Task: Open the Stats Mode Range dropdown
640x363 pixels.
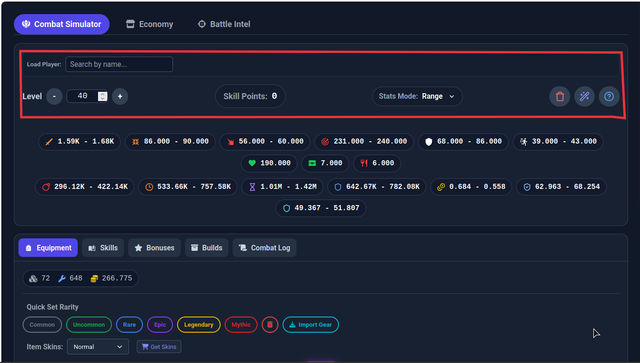Action: point(417,96)
